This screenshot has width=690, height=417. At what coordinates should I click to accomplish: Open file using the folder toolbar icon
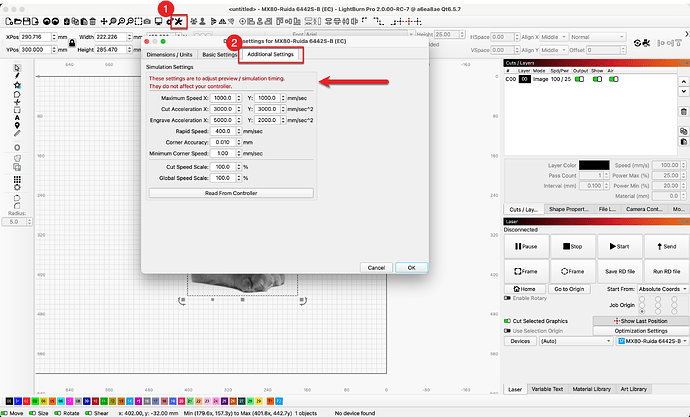point(18,21)
